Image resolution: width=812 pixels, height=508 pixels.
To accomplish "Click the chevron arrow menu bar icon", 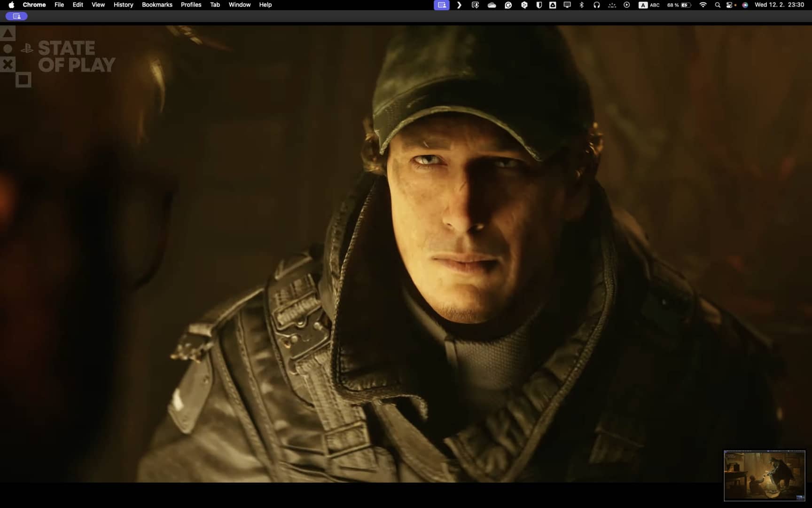I will tap(459, 5).
